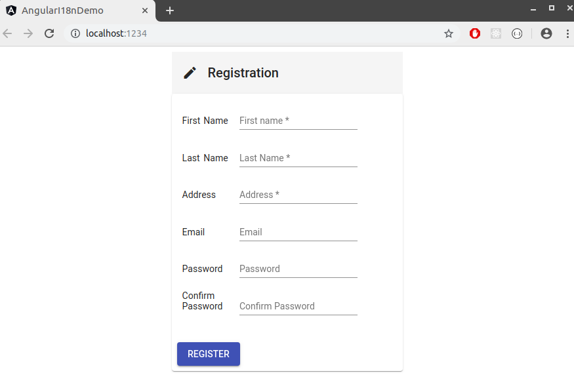Click the pencil icon beside Registration

(190, 73)
